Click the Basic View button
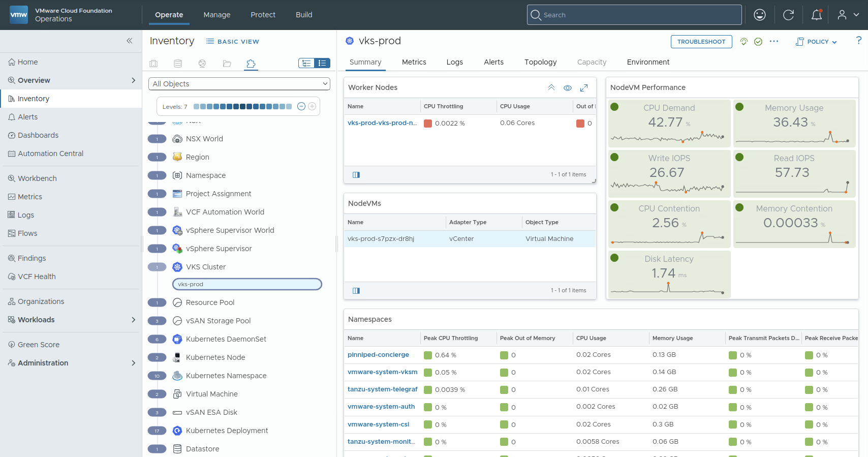This screenshot has width=868, height=457. [x=233, y=42]
